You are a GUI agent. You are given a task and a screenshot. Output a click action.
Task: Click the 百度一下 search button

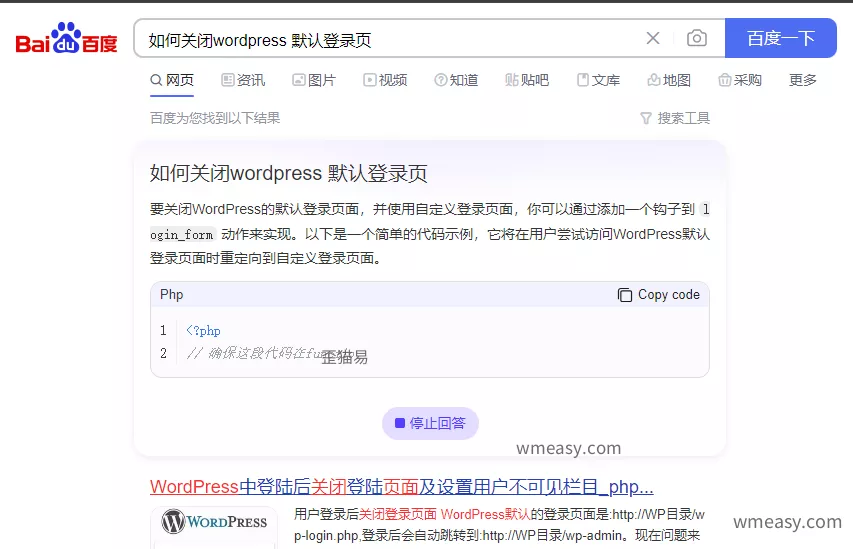[781, 38]
